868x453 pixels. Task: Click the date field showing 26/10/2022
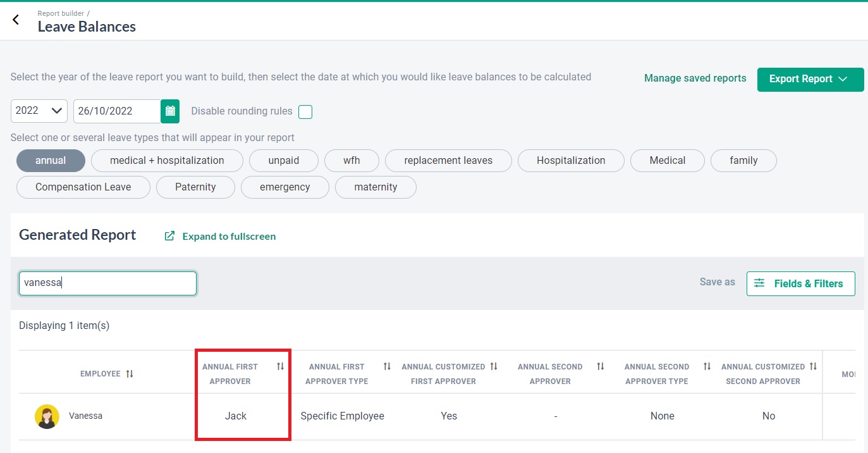click(117, 111)
